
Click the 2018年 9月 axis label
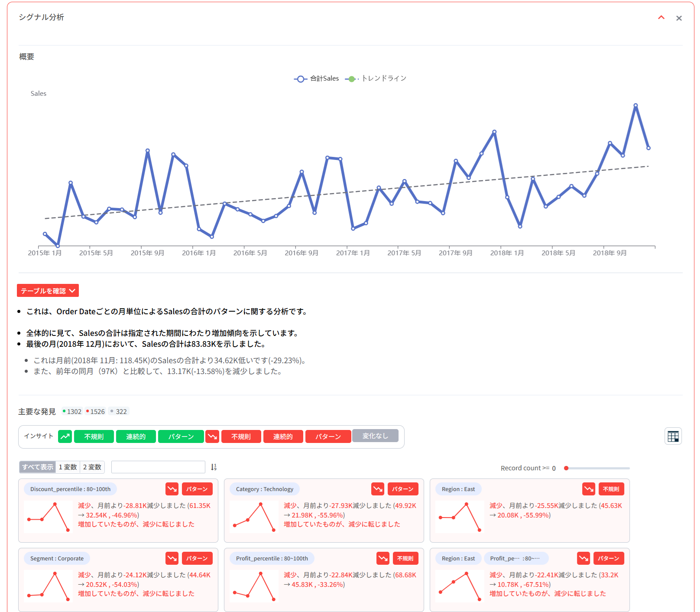[x=609, y=253]
